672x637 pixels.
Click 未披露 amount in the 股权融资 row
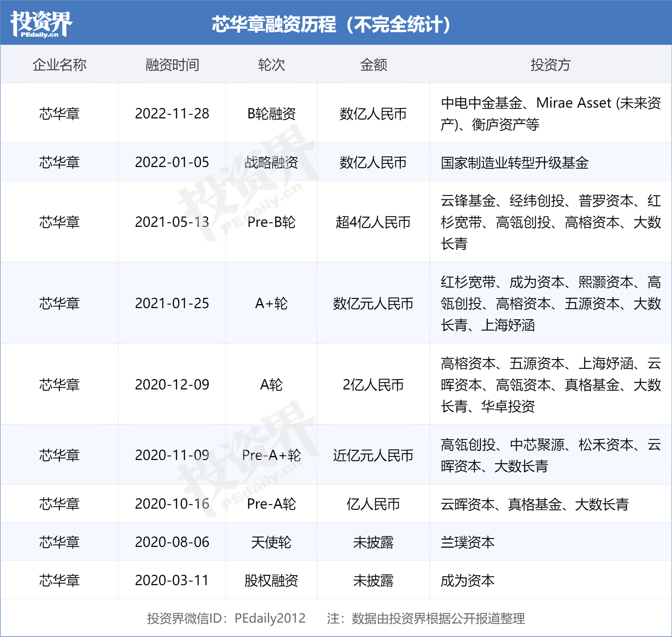pyautogui.click(x=373, y=580)
